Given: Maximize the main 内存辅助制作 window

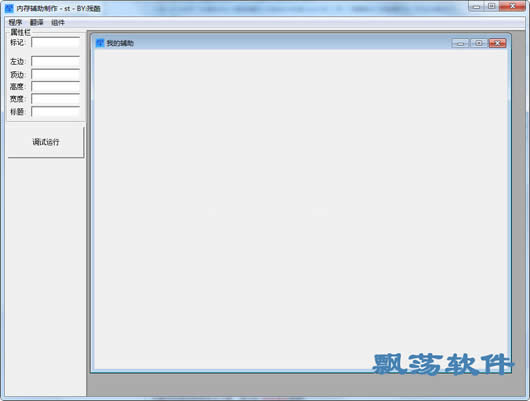Looking at the screenshot, I should point(491,6).
